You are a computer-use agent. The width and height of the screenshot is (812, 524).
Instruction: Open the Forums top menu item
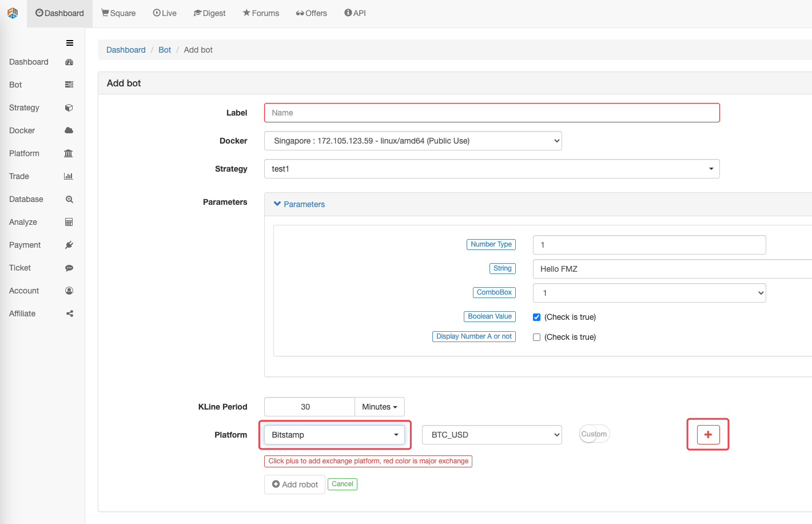click(x=261, y=13)
